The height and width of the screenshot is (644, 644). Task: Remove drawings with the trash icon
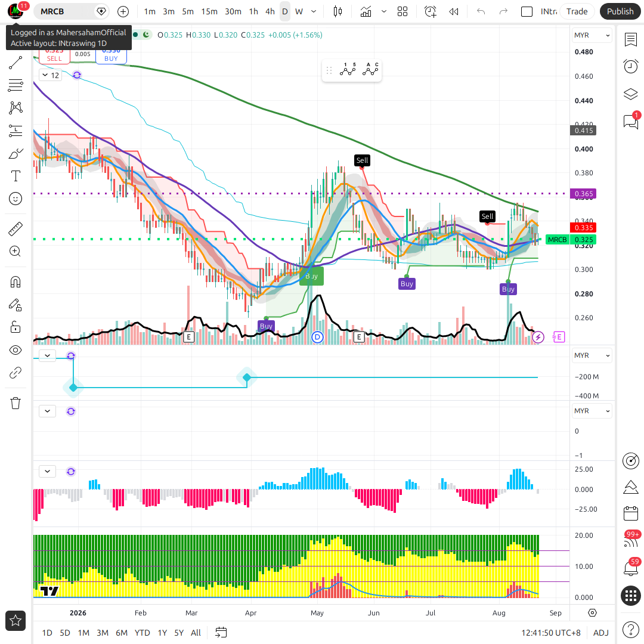(16, 403)
